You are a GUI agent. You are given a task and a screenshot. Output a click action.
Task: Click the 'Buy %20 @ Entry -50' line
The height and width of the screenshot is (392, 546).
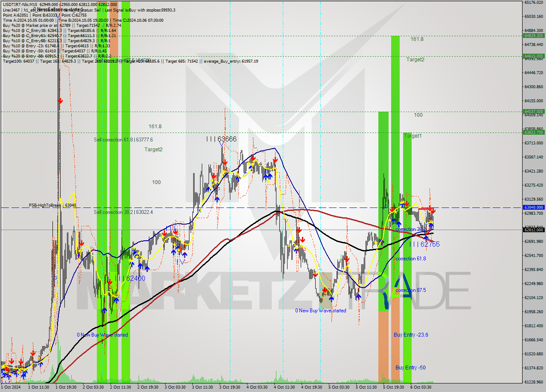pos(55,51)
